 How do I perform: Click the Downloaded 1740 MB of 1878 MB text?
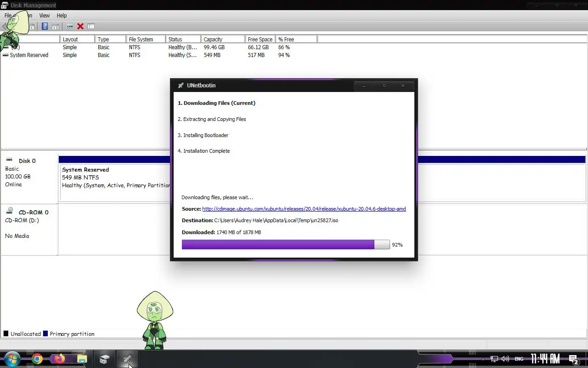tap(221, 232)
